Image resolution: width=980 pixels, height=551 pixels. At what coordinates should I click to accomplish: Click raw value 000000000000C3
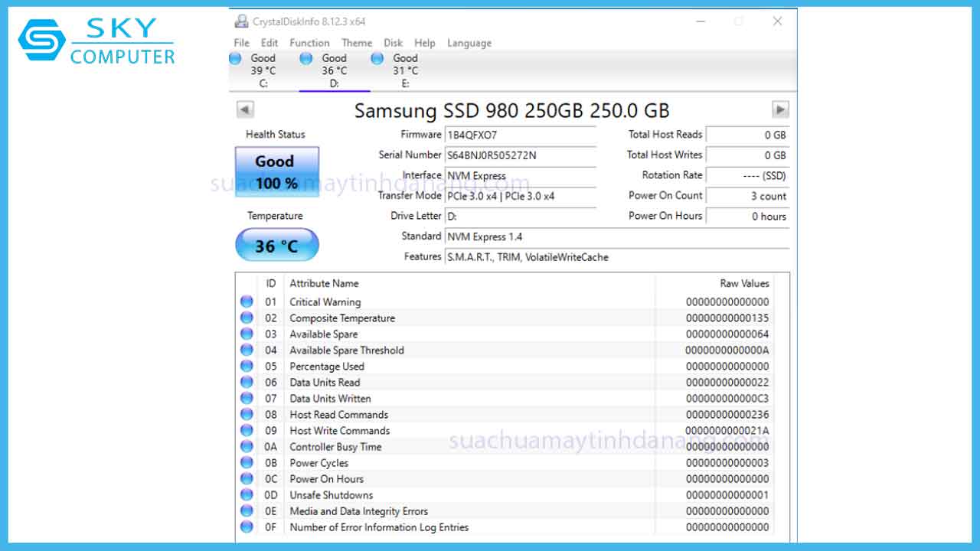coord(727,399)
